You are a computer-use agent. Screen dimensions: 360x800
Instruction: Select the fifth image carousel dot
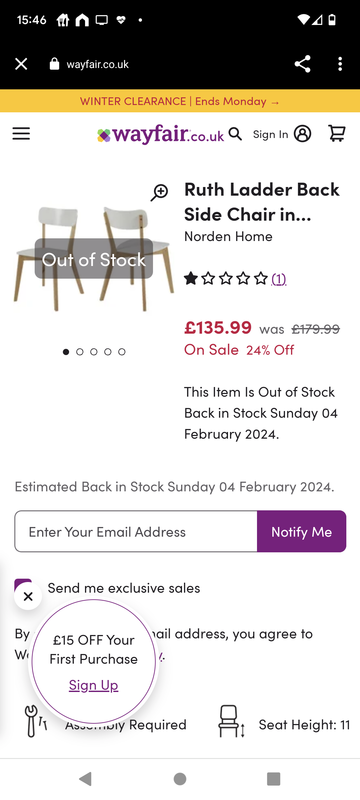tap(121, 352)
